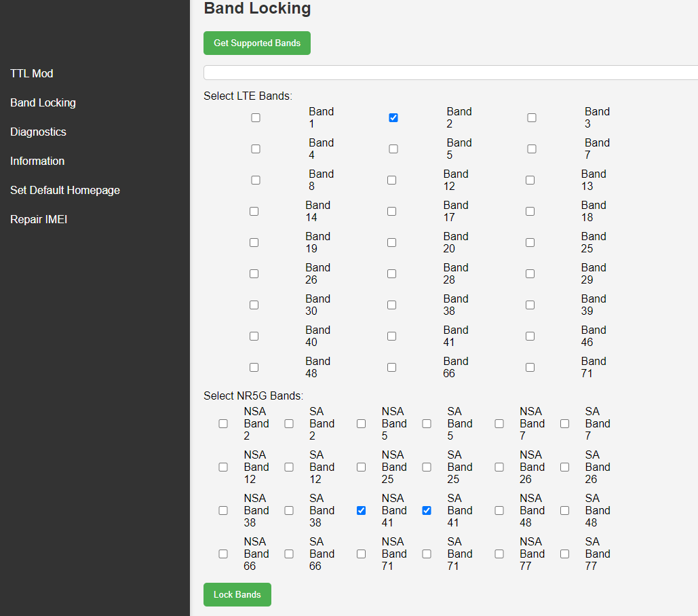
Task: Tick the LTE Band 66 checkbox
Action: pyautogui.click(x=391, y=368)
